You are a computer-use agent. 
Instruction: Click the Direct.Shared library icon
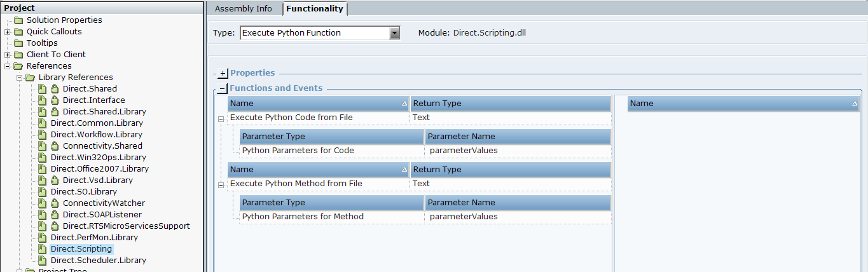[x=43, y=89]
